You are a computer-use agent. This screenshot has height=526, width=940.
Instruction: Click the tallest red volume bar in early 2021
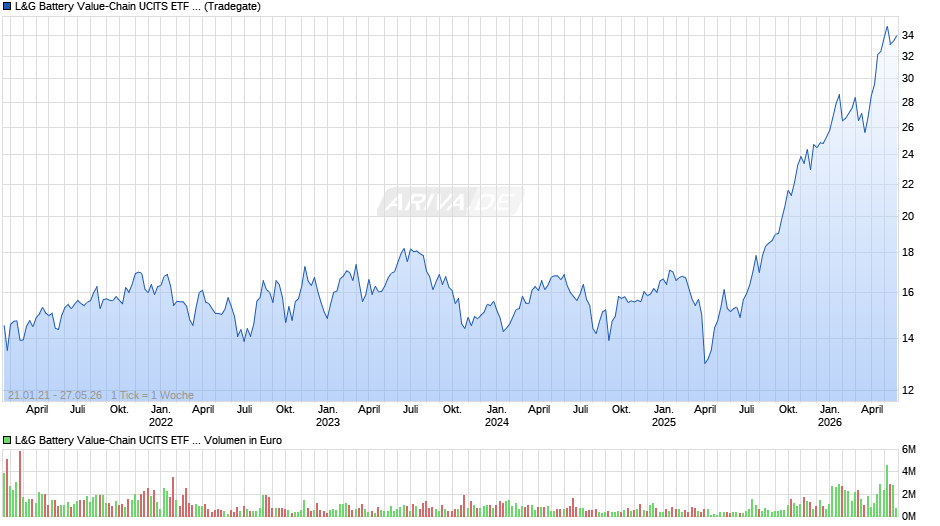tap(20, 483)
